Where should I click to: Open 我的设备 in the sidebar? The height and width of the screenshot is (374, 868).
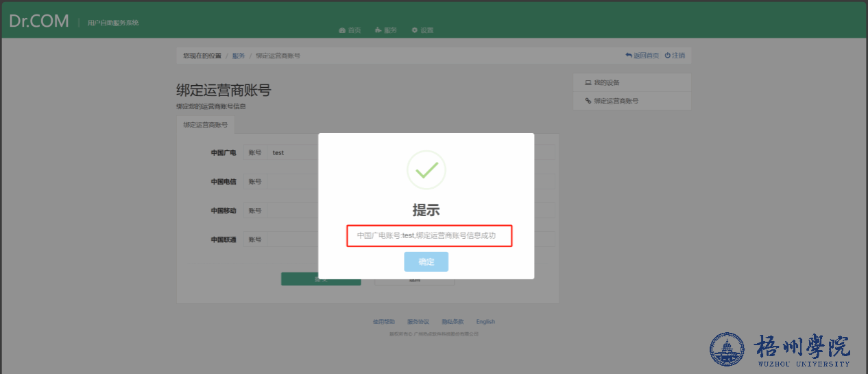[607, 83]
